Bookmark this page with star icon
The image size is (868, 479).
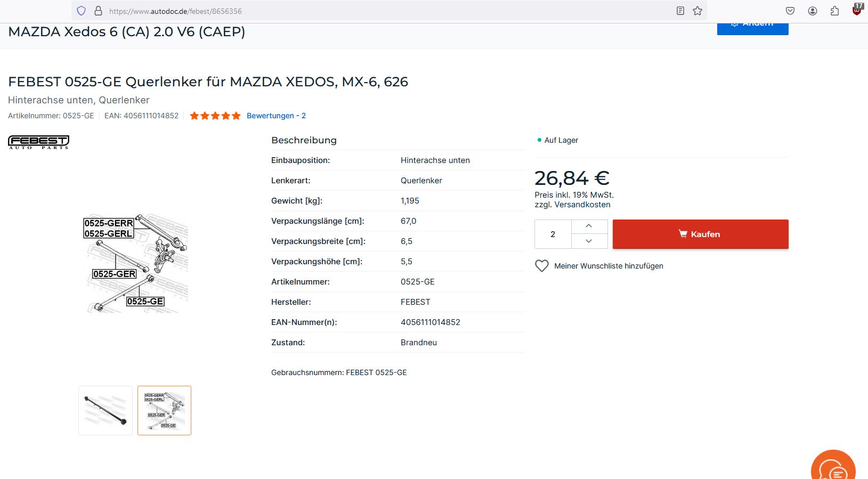pyautogui.click(x=697, y=11)
